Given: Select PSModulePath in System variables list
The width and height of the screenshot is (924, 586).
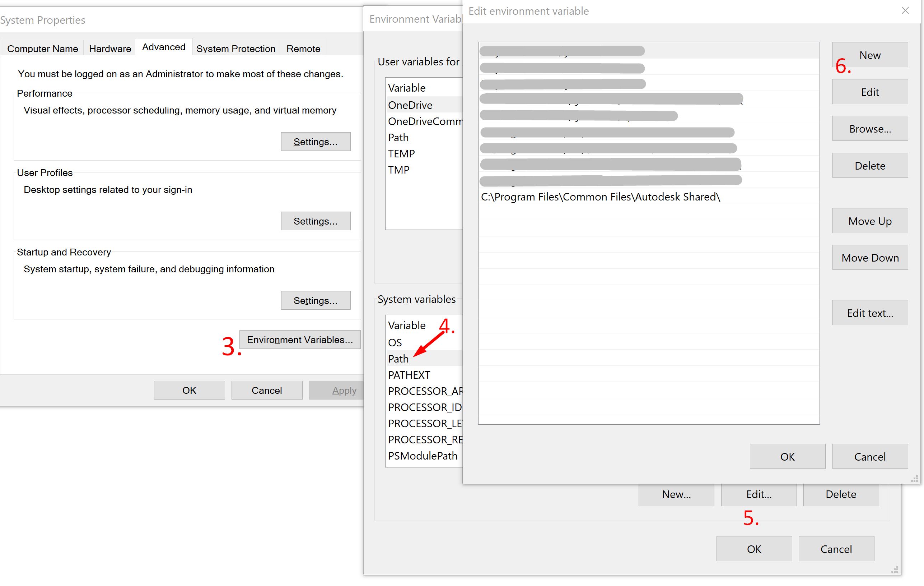Looking at the screenshot, I should click(x=421, y=455).
